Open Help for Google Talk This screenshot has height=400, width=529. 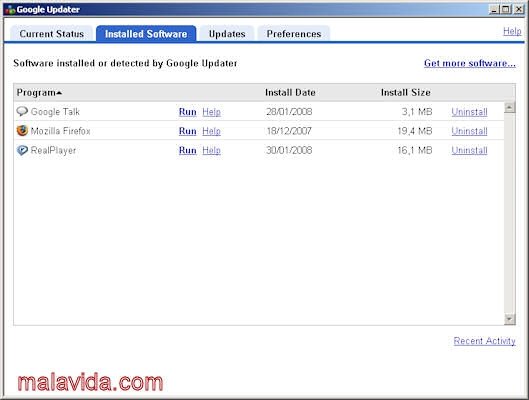click(x=212, y=112)
